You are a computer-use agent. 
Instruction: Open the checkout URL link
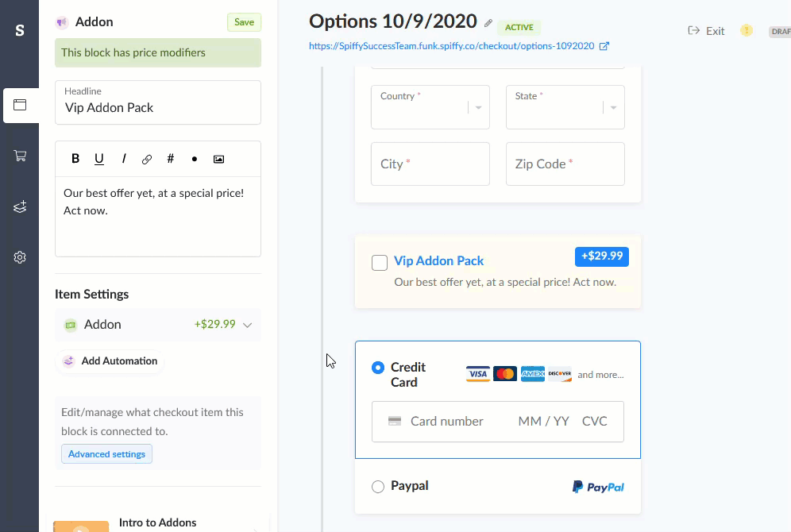point(452,46)
